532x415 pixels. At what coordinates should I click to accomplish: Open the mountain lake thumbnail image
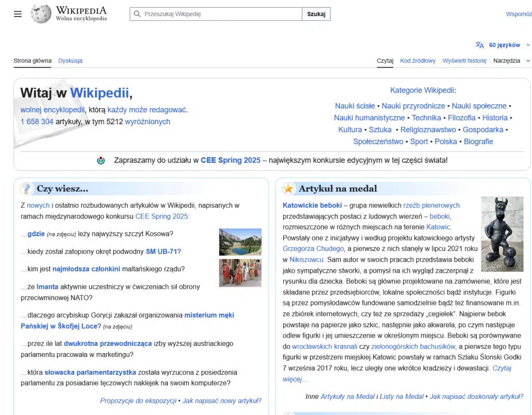[x=240, y=242]
